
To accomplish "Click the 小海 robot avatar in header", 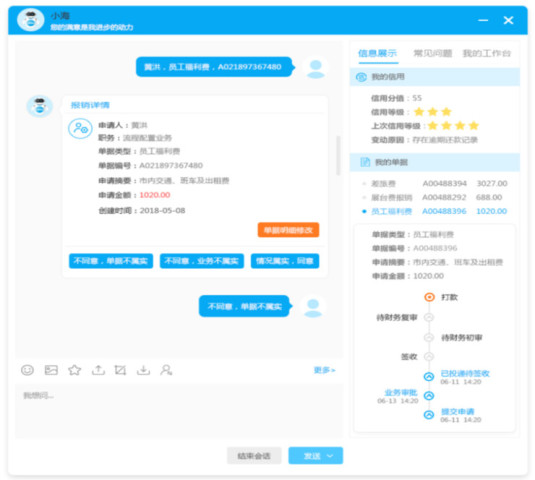I will (31, 20).
